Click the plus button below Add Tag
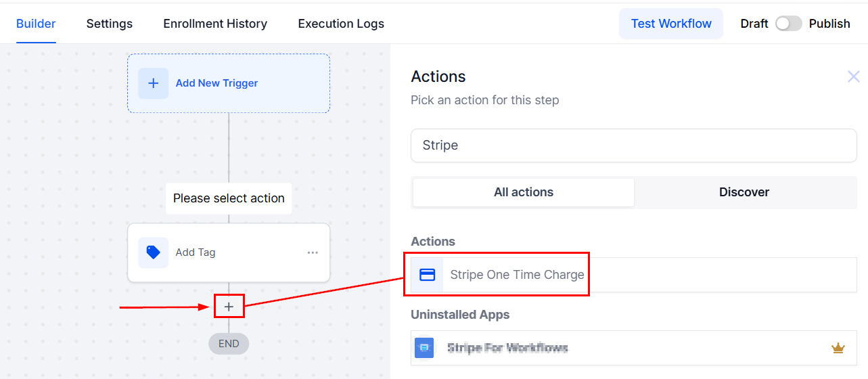The image size is (868, 379). [x=229, y=307]
